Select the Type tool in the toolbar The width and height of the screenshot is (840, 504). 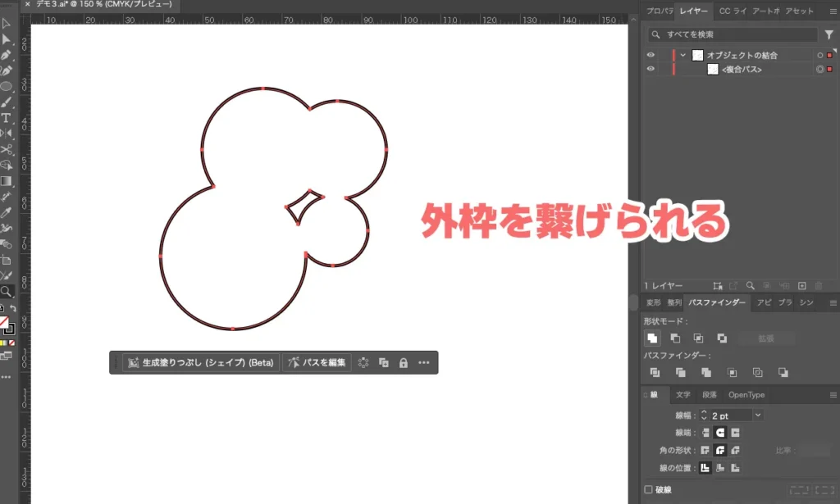pyautogui.click(x=6, y=118)
